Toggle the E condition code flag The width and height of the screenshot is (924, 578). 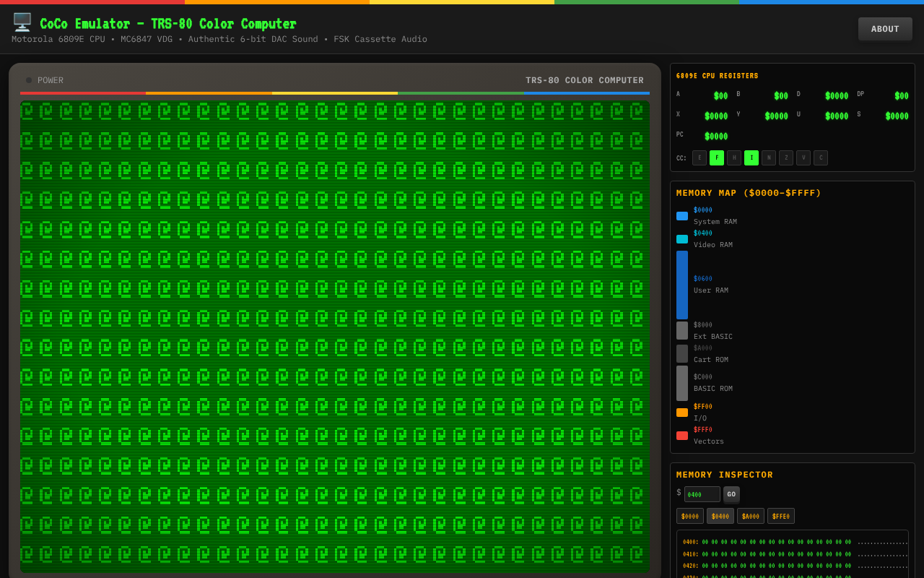(x=699, y=158)
